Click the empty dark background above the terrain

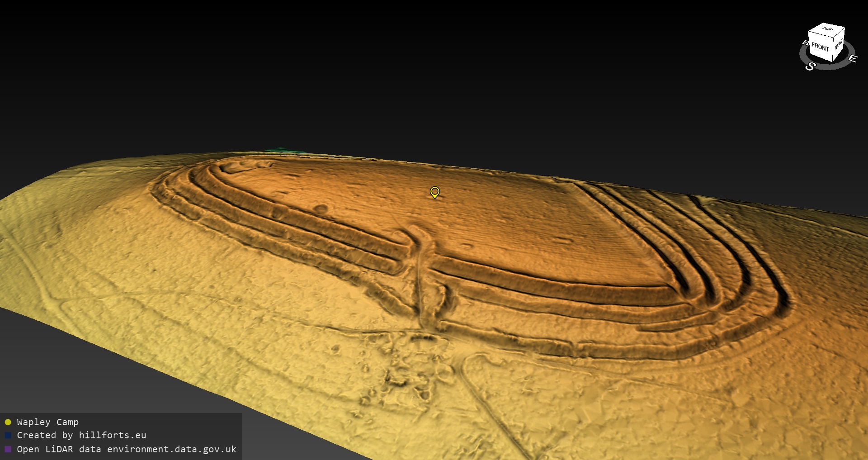point(407,68)
